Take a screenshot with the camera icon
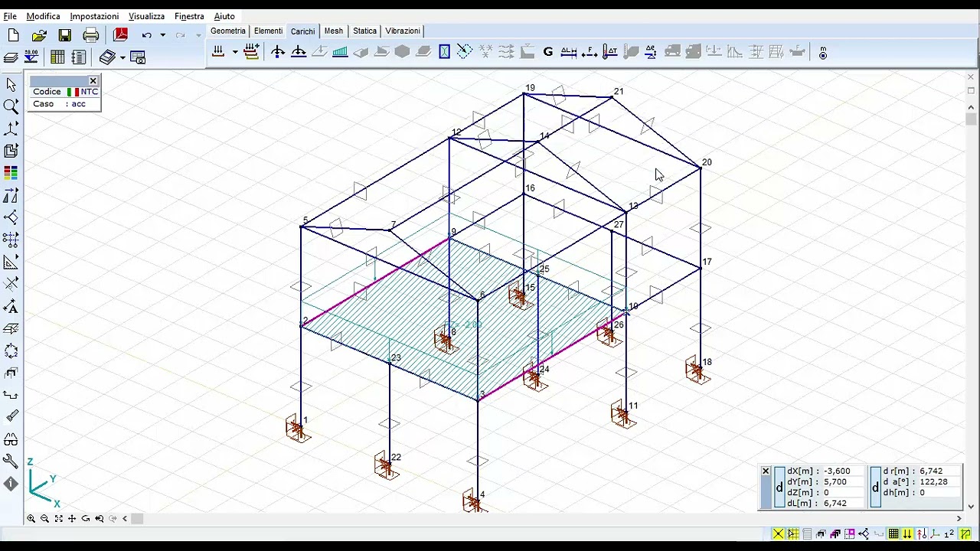The height and width of the screenshot is (551, 980). point(138,57)
